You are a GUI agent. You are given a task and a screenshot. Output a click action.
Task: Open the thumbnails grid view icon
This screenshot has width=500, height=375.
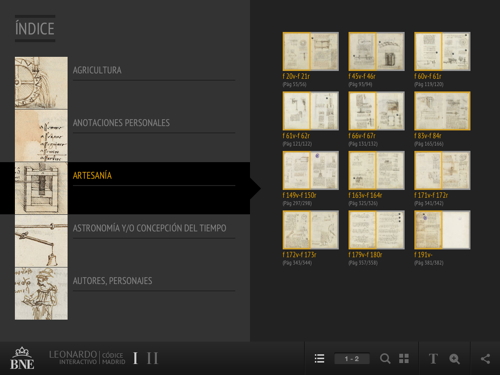pos(404,359)
